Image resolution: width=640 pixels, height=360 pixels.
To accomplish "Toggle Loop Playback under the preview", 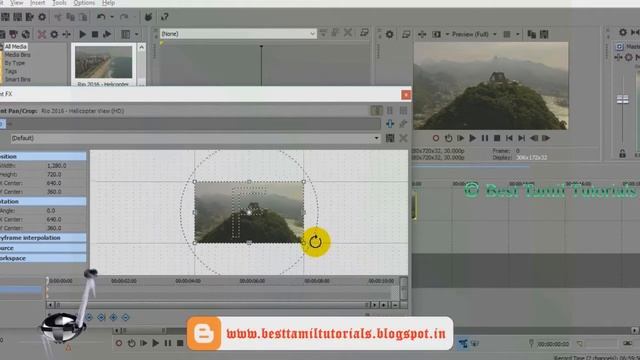I will pos(448,138).
